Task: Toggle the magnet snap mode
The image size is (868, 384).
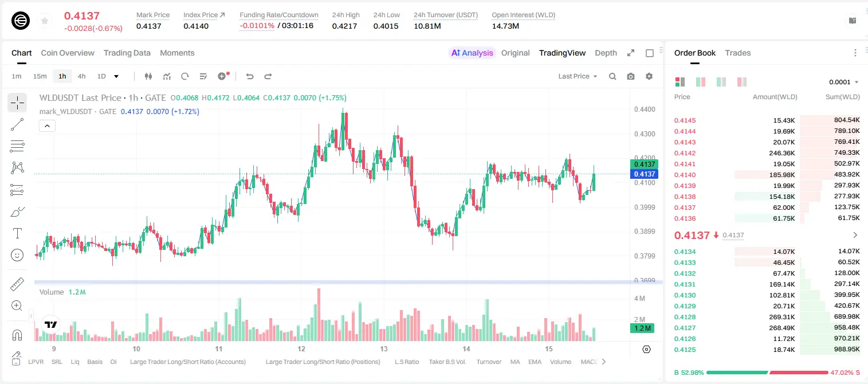Action: pyautogui.click(x=17, y=335)
